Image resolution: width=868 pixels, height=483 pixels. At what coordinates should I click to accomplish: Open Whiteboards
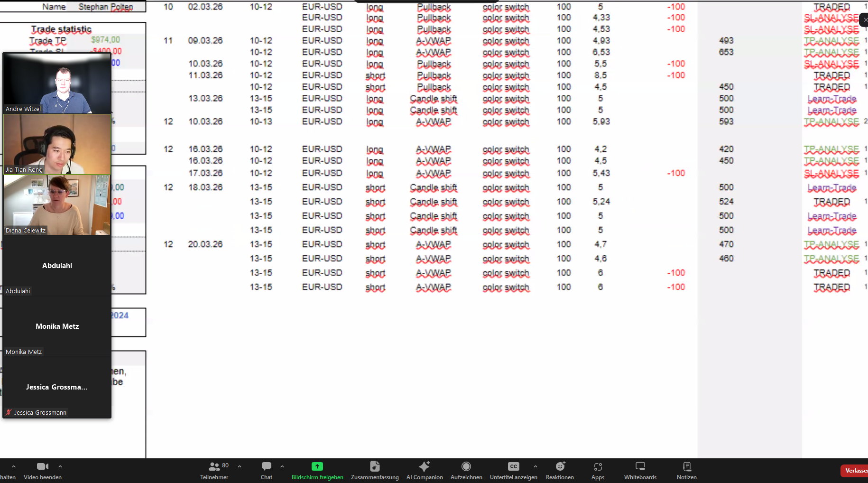click(640, 470)
